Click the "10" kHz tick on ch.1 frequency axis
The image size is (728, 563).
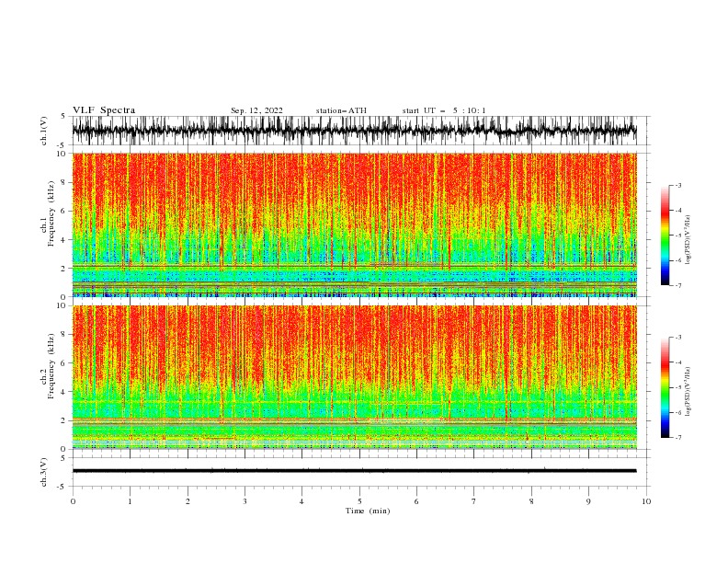(63, 154)
